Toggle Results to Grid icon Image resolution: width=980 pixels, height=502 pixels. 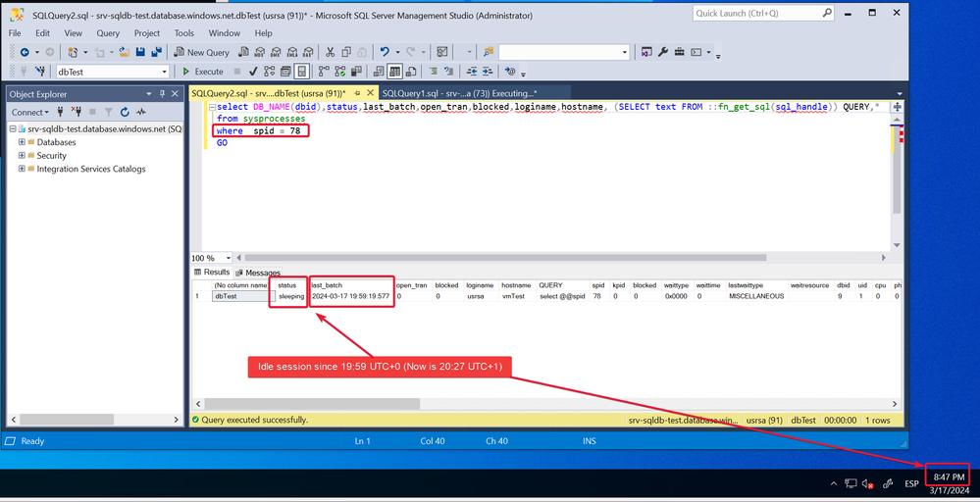point(394,72)
